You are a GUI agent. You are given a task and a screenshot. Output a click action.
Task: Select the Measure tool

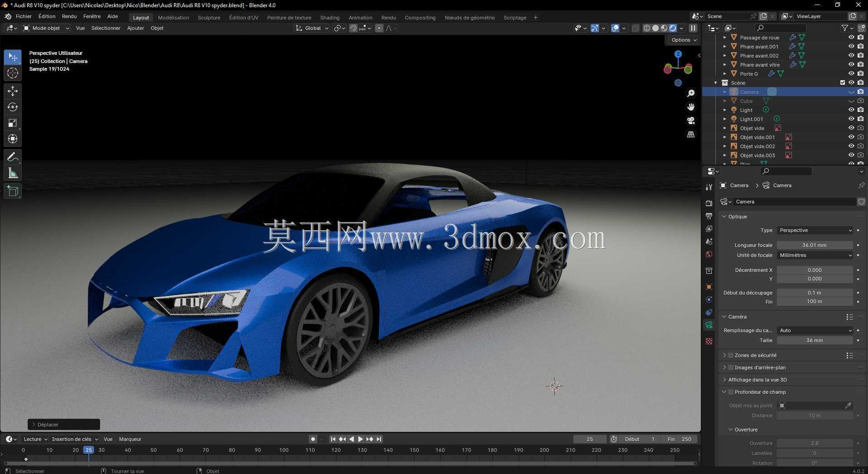click(13, 173)
